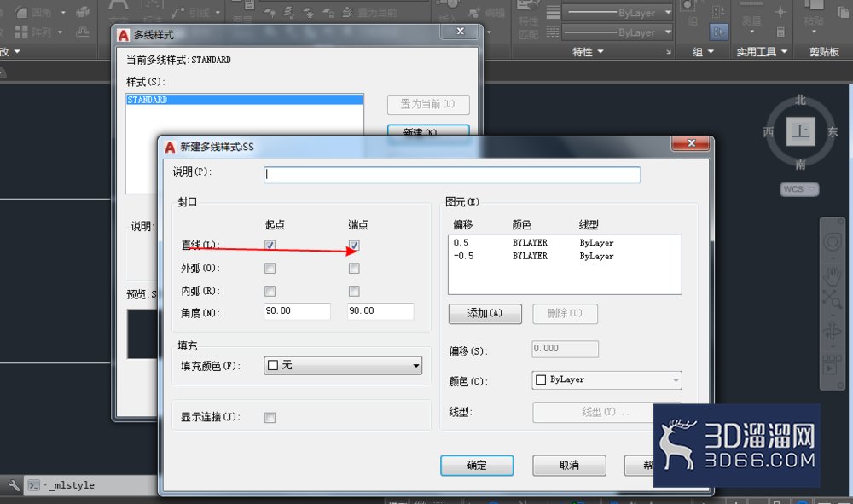Click Set Current 置为当前 in Multiline Style window
853x504 pixels.
428,104
